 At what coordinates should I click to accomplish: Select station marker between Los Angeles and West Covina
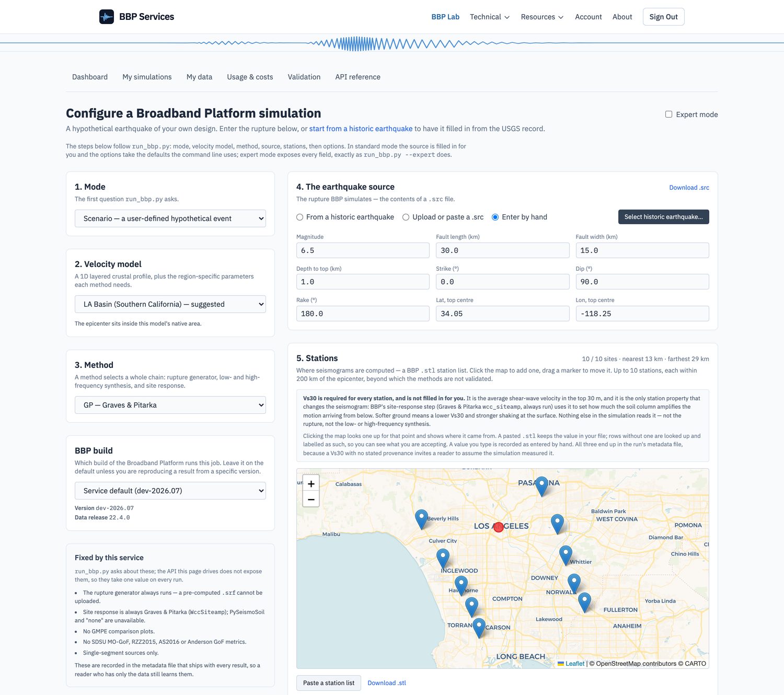tap(557, 524)
